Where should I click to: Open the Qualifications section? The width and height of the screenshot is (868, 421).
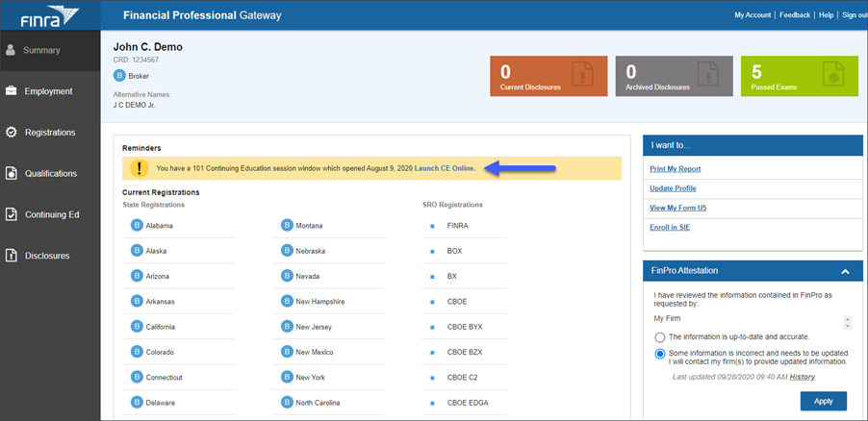tap(50, 174)
